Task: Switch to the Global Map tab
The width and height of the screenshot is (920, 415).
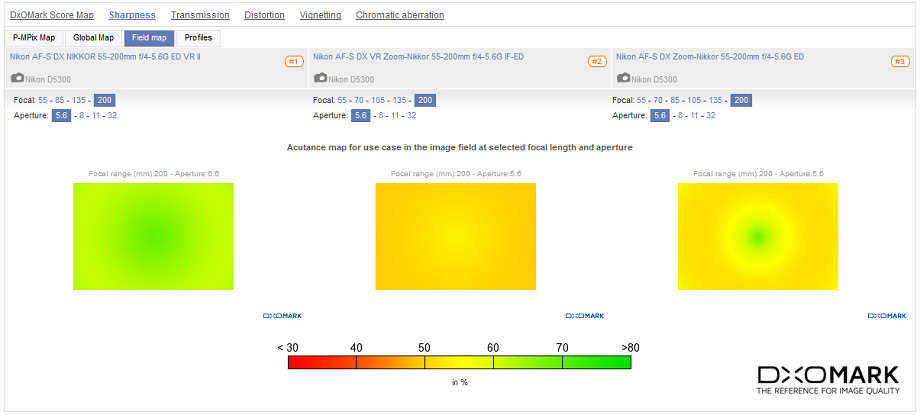Action: click(x=93, y=38)
